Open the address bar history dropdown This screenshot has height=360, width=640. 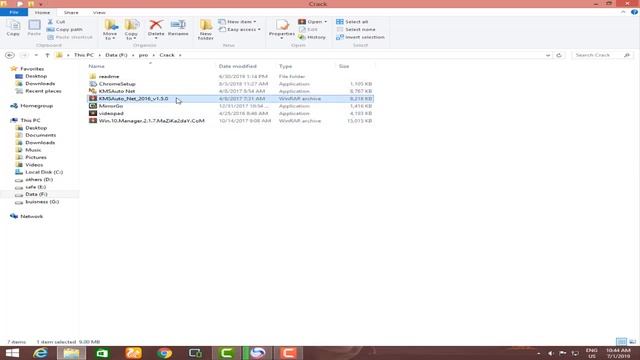pos(548,55)
